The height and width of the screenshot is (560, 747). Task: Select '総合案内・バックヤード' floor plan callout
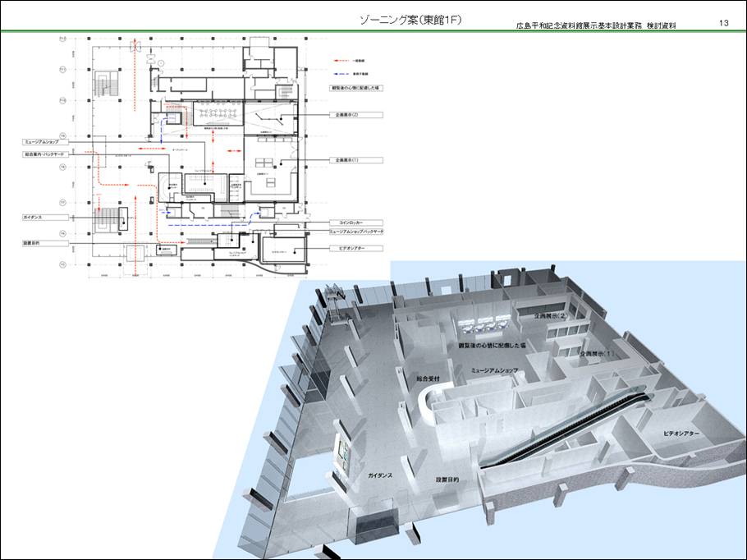coord(46,154)
